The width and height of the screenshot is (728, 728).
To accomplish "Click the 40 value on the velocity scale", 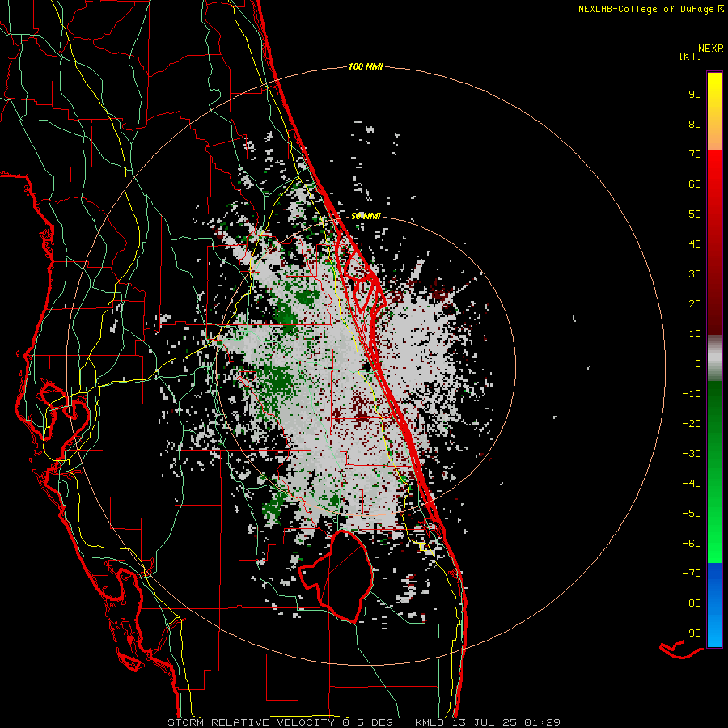I will tap(695, 243).
